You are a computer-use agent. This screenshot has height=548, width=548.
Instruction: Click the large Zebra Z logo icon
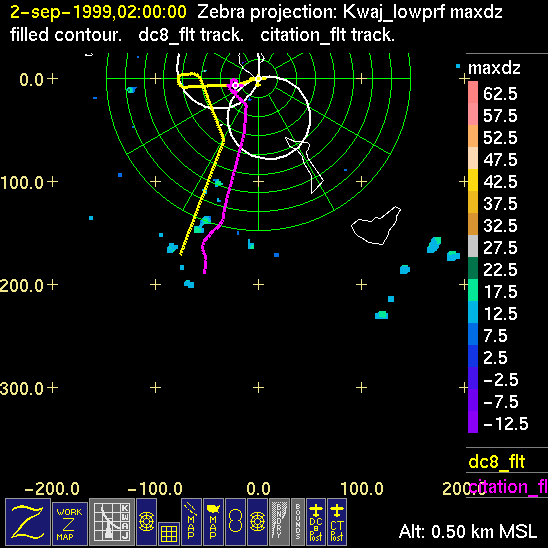[28, 522]
